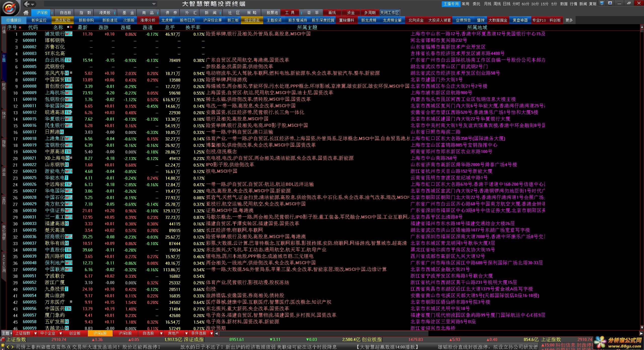This screenshot has height=350, width=644.
Task: Open the 龙虎榜 sub-tab
Action: click(167, 20)
